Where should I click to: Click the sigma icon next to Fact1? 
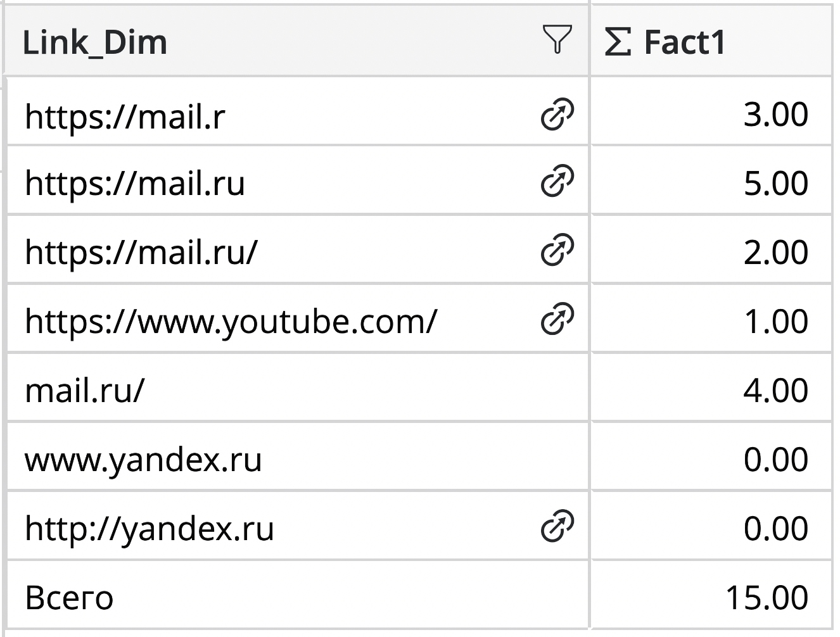click(x=618, y=42)
